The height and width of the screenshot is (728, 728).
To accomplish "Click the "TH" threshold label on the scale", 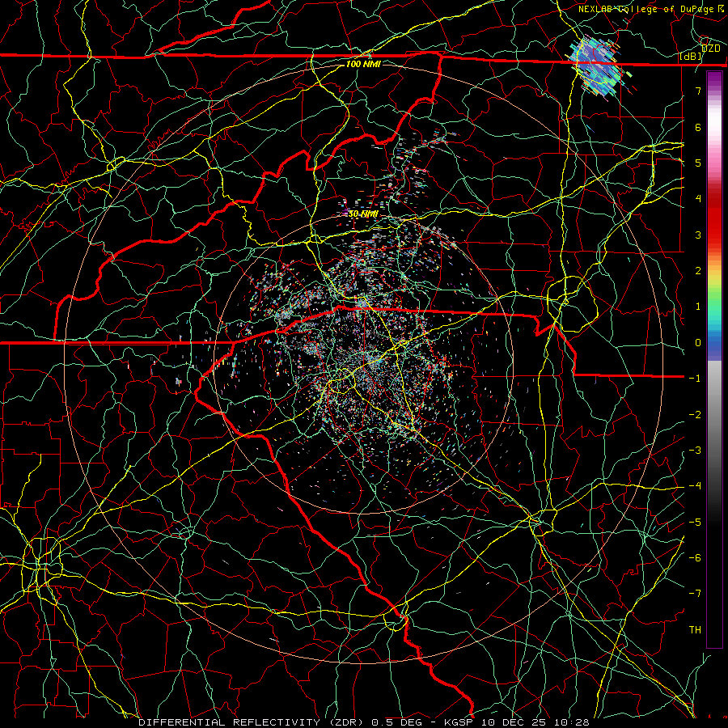I will pos(695,630).
